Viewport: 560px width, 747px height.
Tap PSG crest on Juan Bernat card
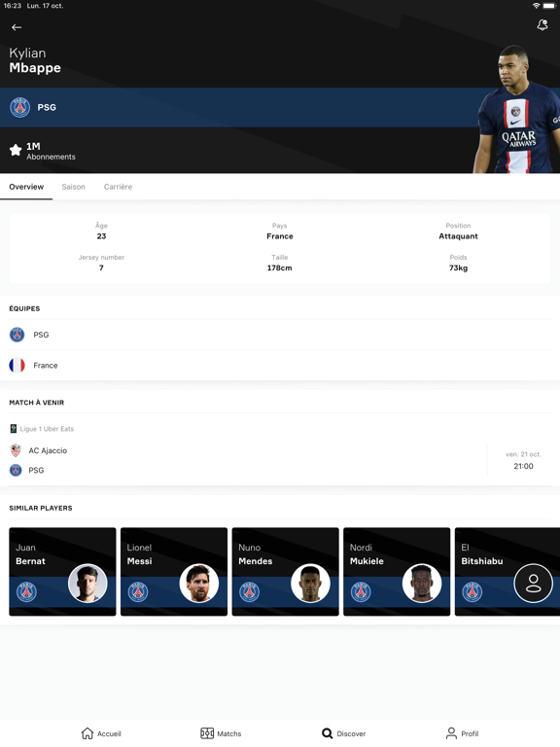[x=26, y=591]
